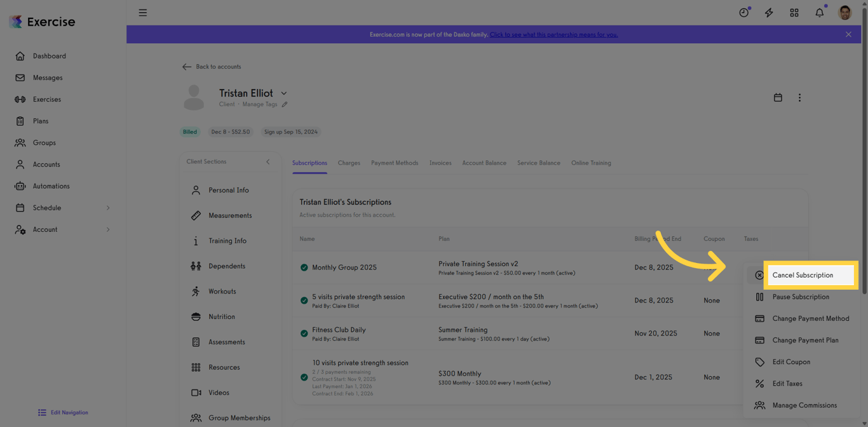Switch to the Online Training tab
This screenshot has width=868, height=427.
coord(591,163)
